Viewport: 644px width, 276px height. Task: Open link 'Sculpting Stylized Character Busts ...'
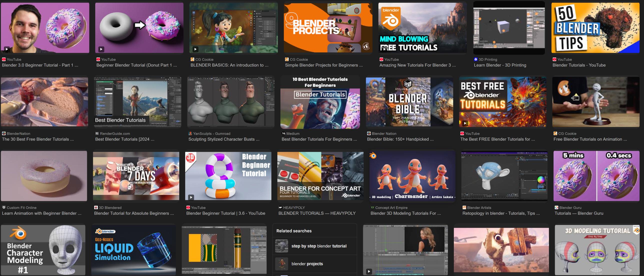pos(224,139)
